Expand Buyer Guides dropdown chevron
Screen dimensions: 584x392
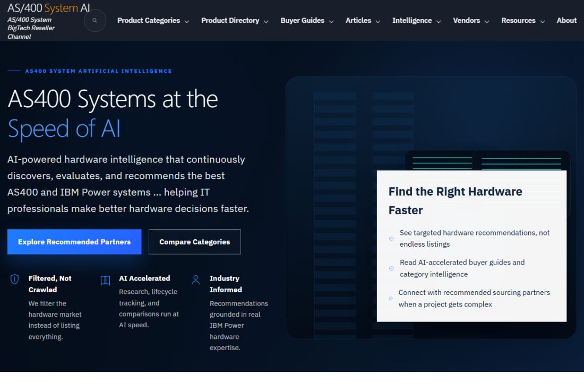(331, 22)
